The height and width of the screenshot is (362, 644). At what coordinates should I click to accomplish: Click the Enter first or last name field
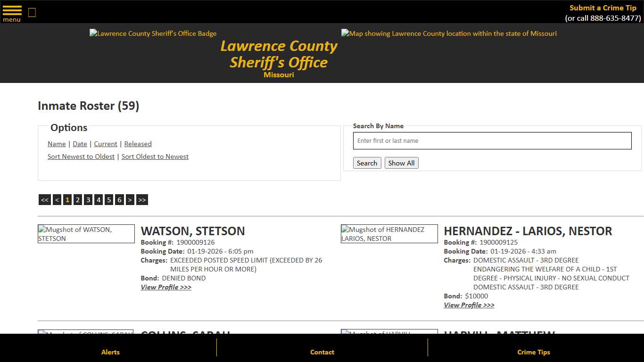coord(492,140)
